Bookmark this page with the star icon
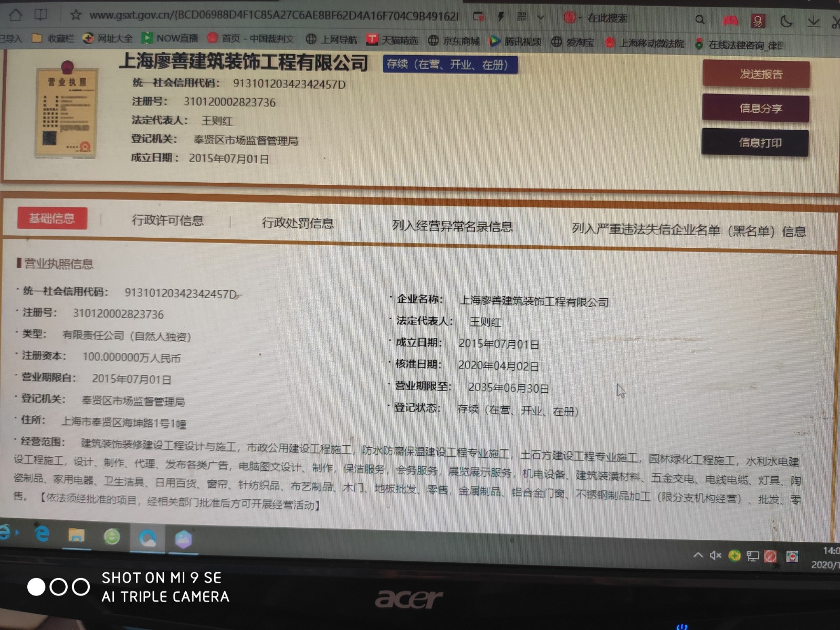Image resolution: width=840 pixels, height=630 pixels. click(x=76, y=15)
